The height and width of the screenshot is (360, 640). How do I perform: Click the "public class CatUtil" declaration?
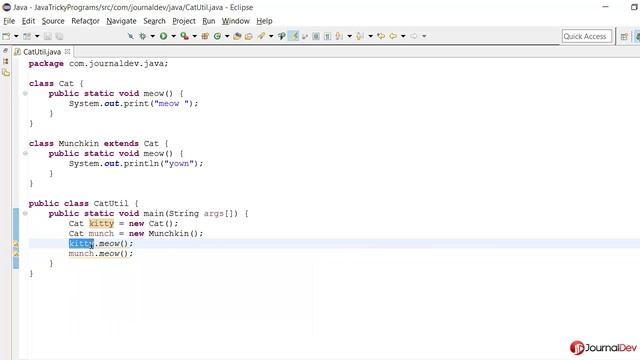83,203
